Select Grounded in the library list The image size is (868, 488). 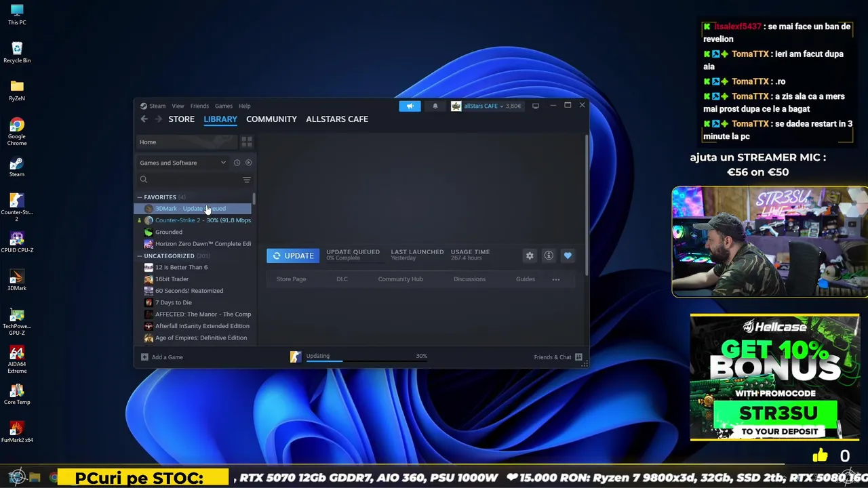pos(193,232)
